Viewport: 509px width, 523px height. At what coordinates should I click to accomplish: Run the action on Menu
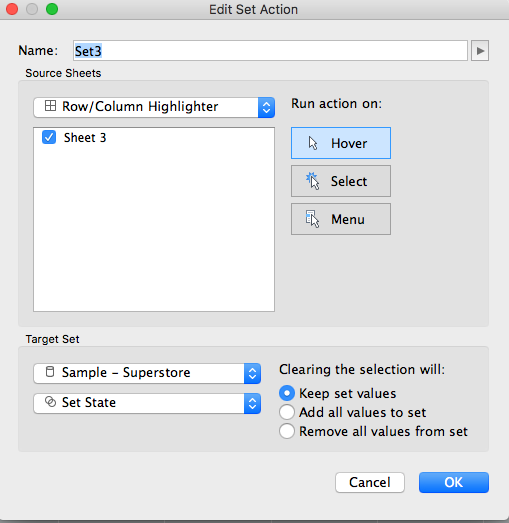(341, 219)
